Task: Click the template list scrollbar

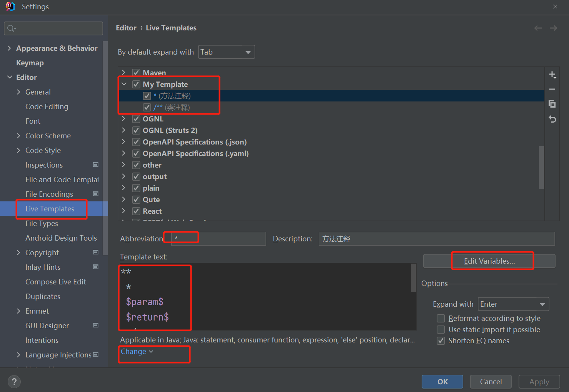Action: click(x=542, y=167)
